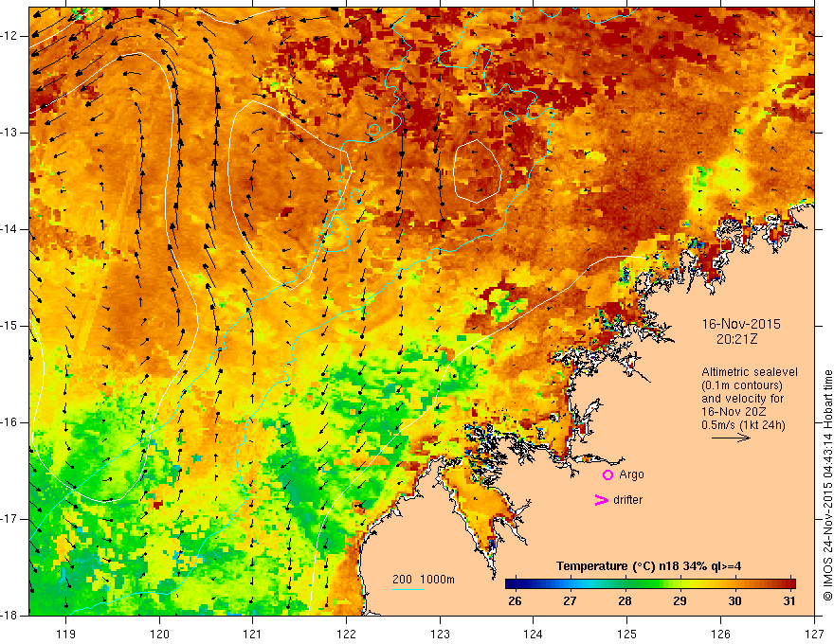This screenshot has height=644, width=834.
Task: Click the 'drifter' legend label
Action: [x=627, y=500]
